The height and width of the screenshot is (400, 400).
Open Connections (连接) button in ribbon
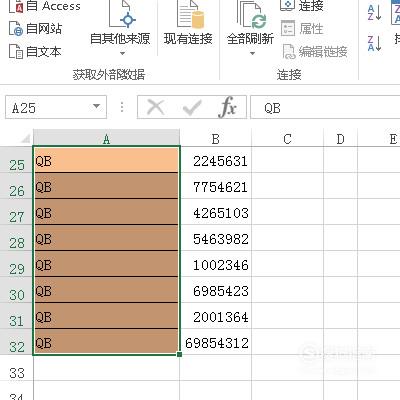(x=302, y=5)
